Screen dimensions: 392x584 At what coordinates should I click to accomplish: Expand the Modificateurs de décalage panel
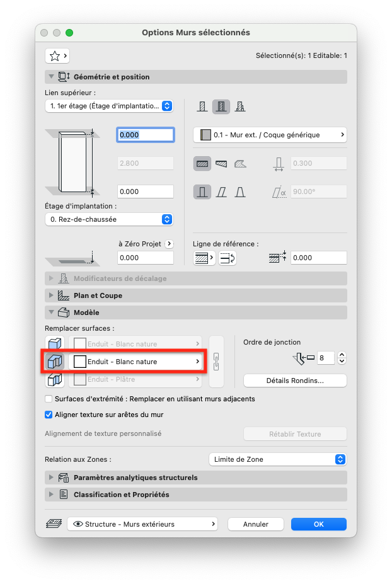point(51,278)
